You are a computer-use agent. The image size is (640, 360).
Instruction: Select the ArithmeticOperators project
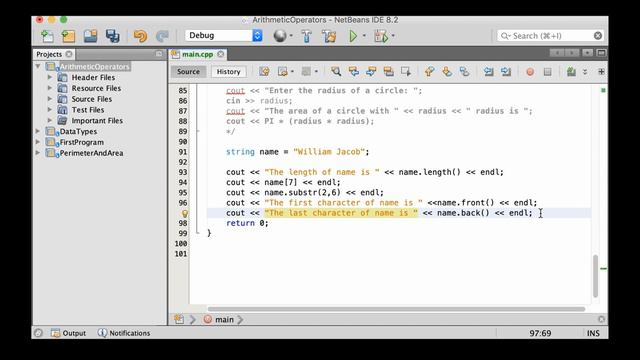[x=95, y=67]
